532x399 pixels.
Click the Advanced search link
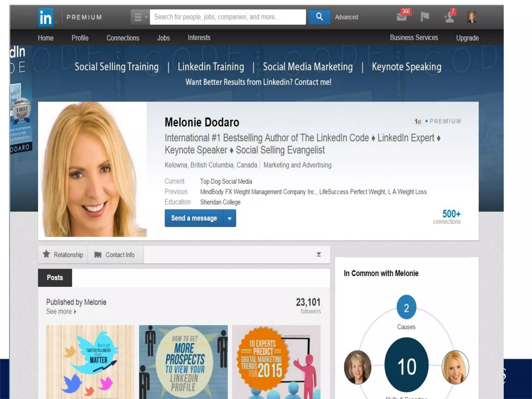click(x=346, y=17)
